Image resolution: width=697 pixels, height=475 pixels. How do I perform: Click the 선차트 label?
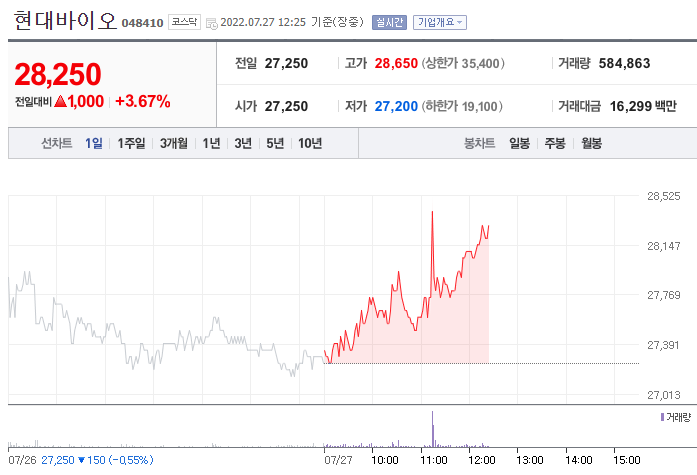tap(56, 143)
